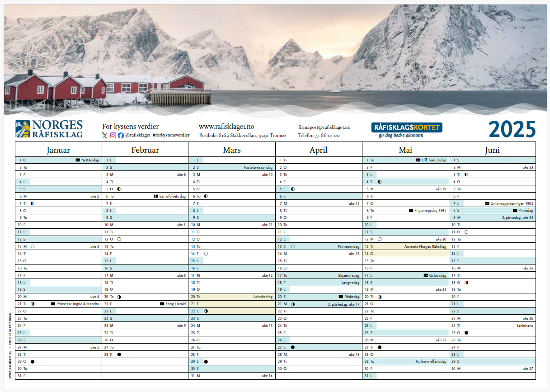The width and height of the screenshot is (550, 392).
Task: Click the flag icon beside Nyttårsdag
Action: pos(78,160)
